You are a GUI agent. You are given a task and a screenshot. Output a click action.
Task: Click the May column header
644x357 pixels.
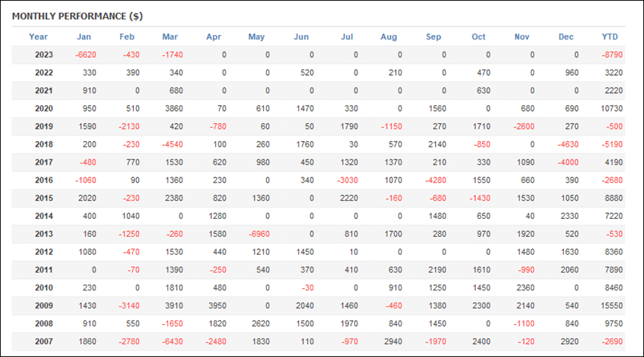point(256,36)
